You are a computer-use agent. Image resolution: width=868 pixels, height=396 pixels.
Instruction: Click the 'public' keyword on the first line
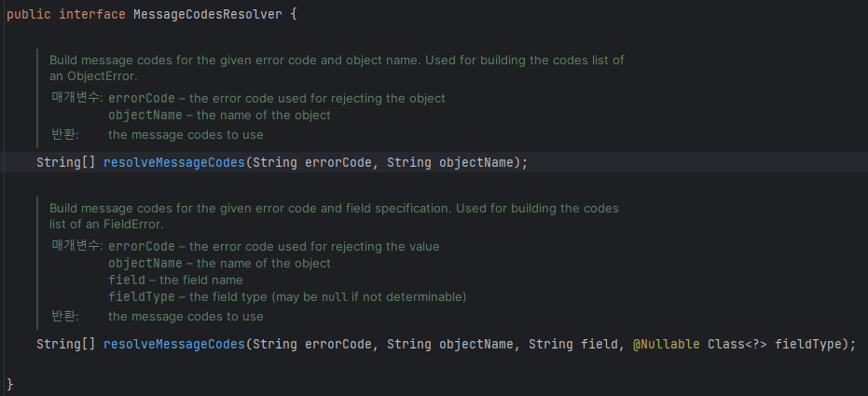[29, 14]
